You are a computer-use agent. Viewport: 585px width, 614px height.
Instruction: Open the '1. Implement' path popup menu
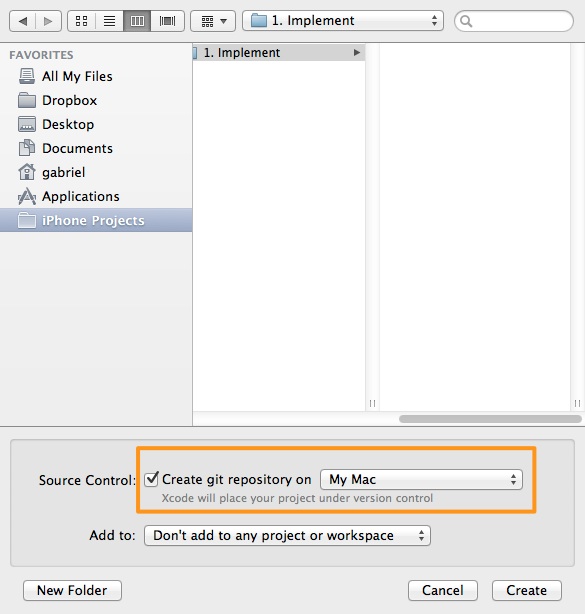click(x=343, y=21)
